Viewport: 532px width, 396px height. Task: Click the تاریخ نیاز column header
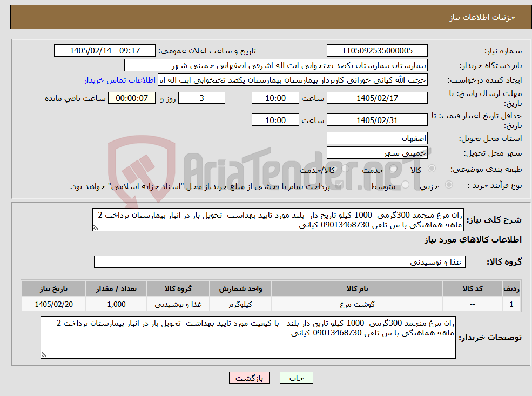coord(53,289)
